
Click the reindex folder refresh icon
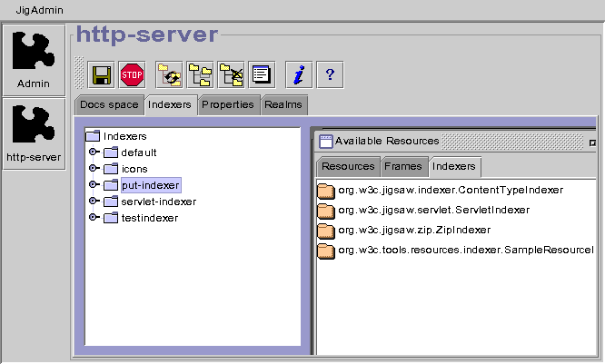(168, 74)
